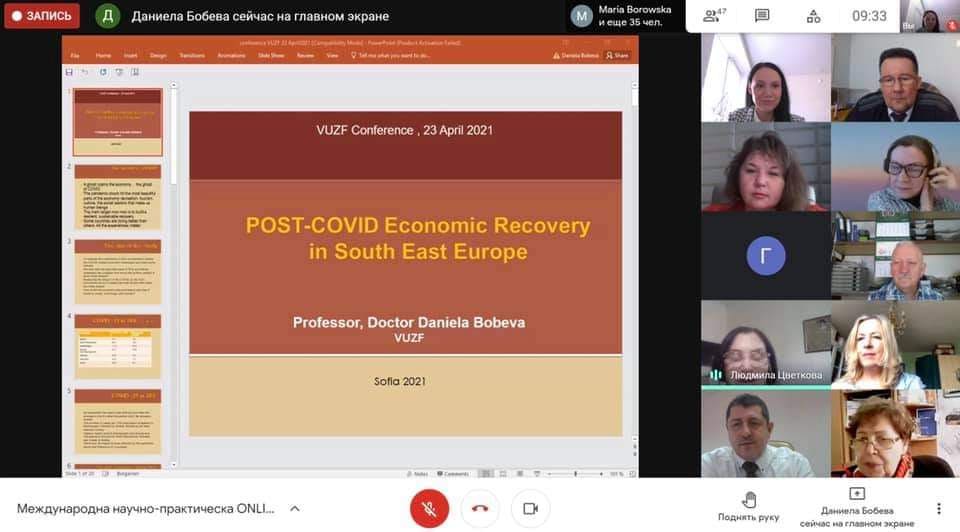Select slide 2 thumbnail in slide panel

click(118, 197)
